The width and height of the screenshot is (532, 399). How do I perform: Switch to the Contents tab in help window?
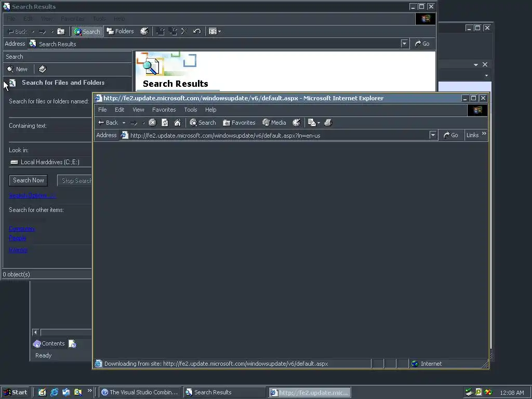point(49,344)
